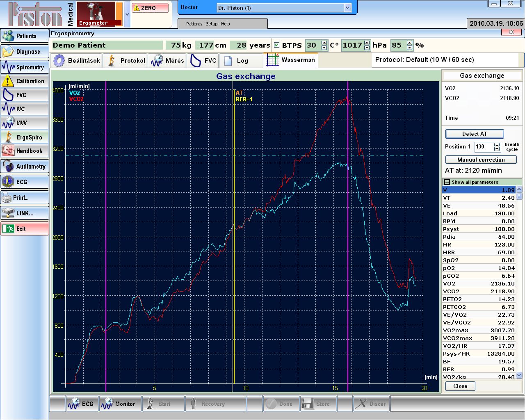Open the Help menu

pyautogui.click(x=226, y=24)
